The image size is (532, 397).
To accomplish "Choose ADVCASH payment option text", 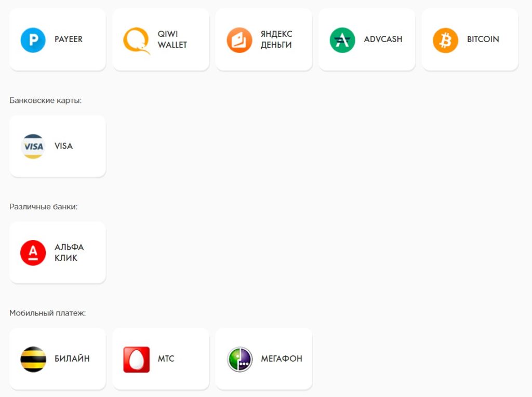I will pyautogui.click(x=383, y=39).
